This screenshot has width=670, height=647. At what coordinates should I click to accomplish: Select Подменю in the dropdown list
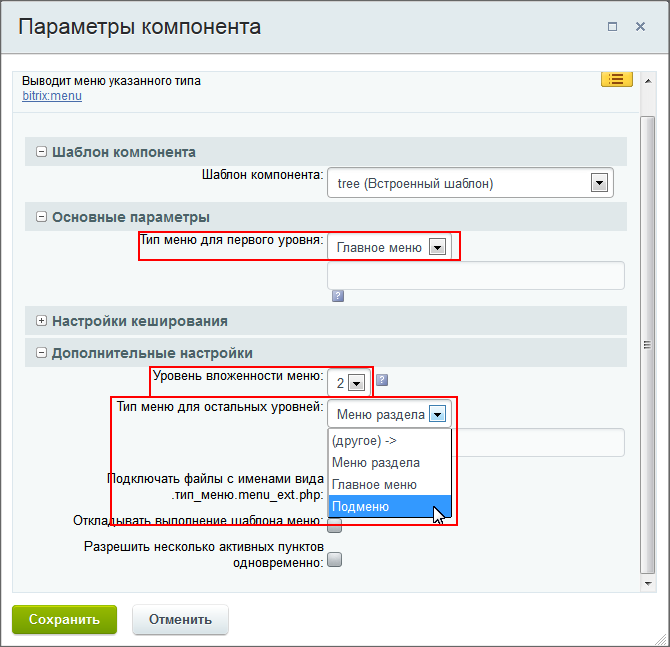[x=390, y=506]
